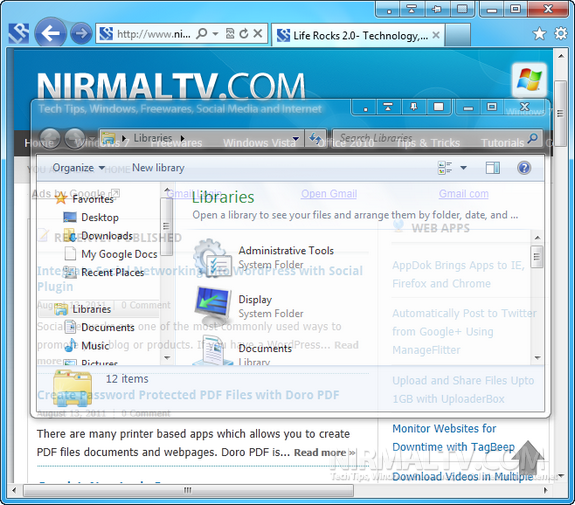
Task: Toggle compatibility view in IE address bar
Action: (230, 34)
